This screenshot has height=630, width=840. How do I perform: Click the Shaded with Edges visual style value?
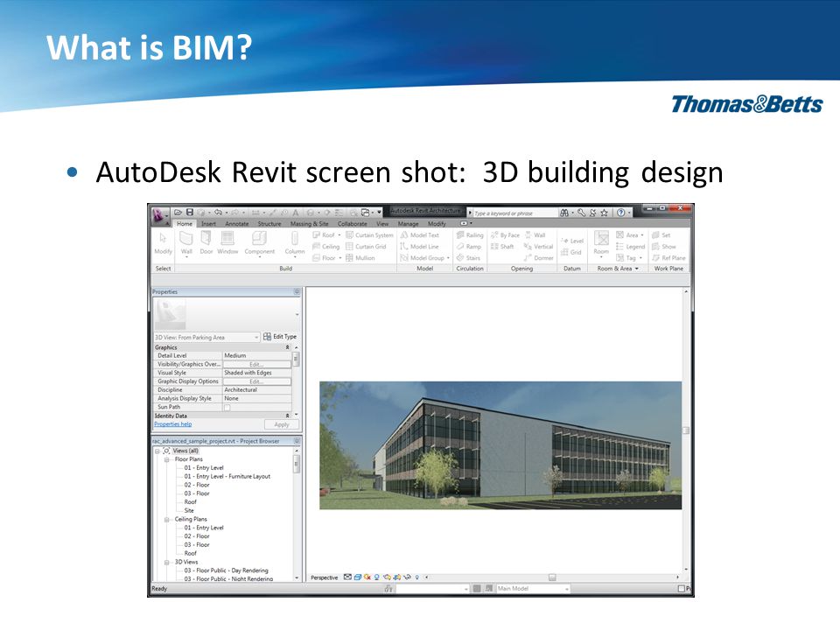pyautogui.click(x=257, y=373)
